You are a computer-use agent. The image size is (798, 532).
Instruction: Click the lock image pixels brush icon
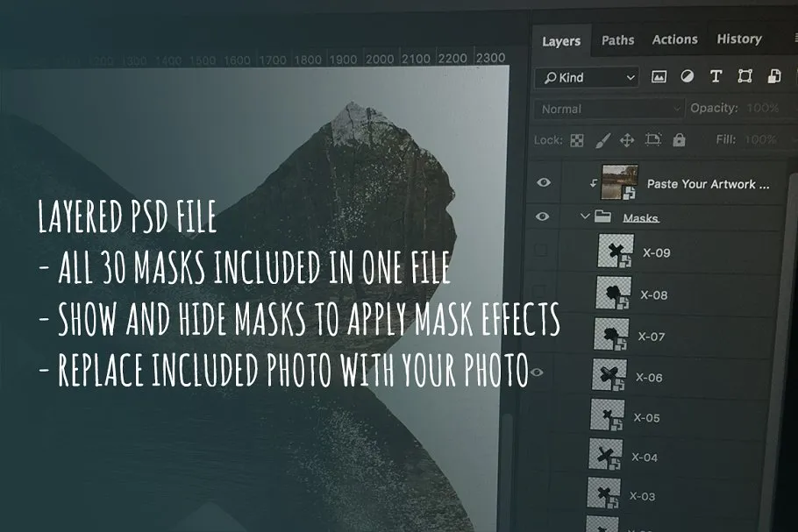(x=602, y=140)
